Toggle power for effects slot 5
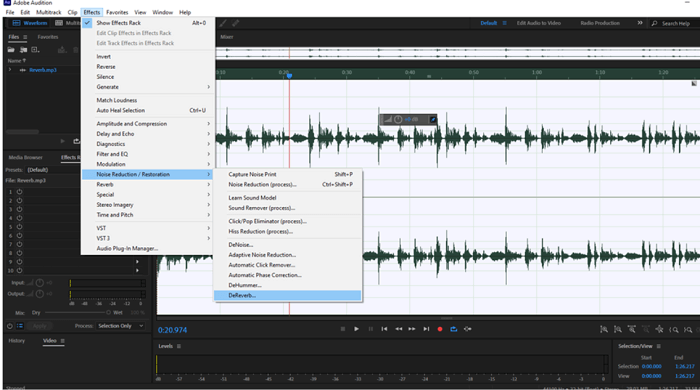This screenshot has width=700, height=390. (19, 227)
